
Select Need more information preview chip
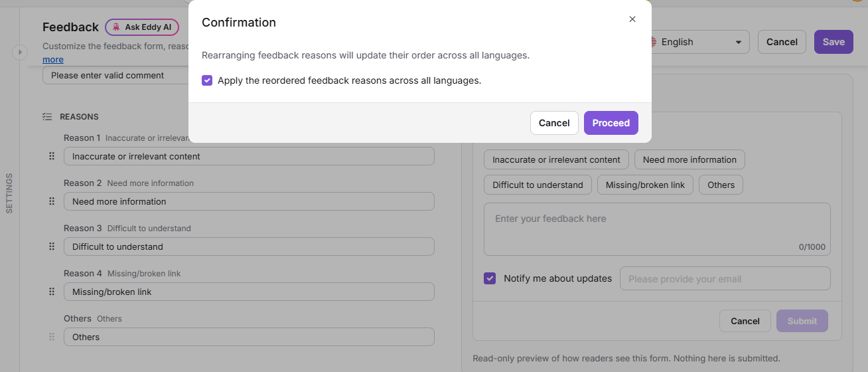coord(689,159)
